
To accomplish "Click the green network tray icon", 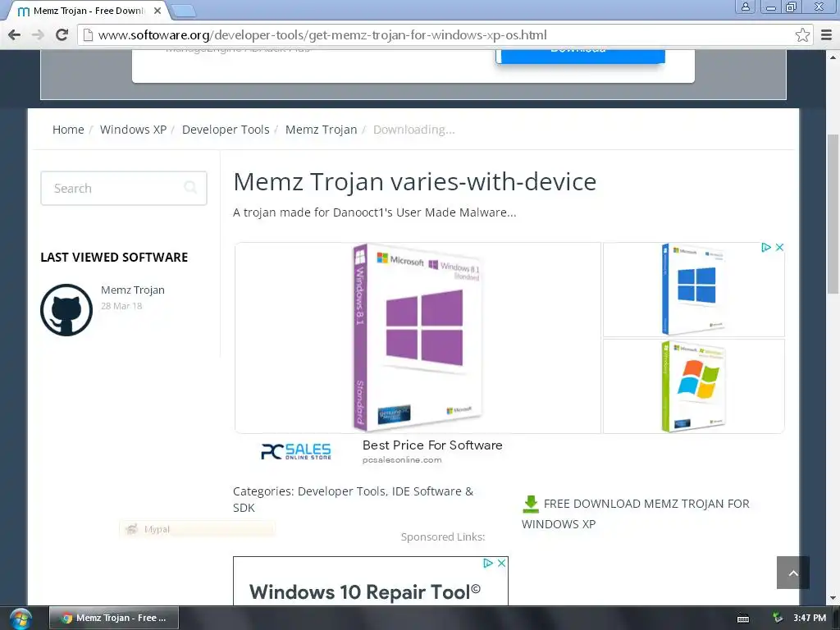I will pos(777,618).
